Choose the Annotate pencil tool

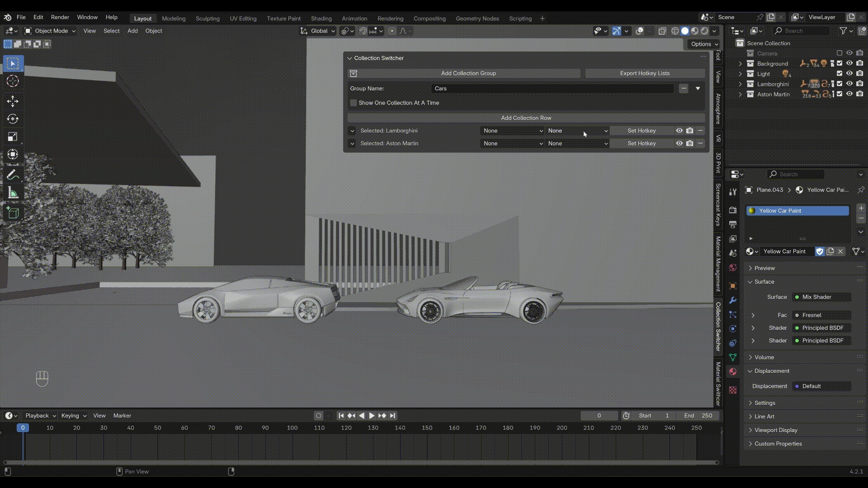13,175
